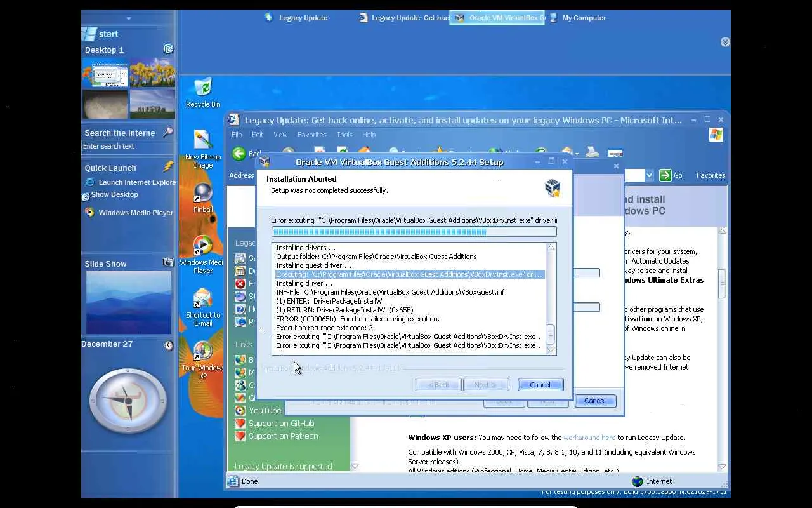This screenshot has height=508, width=812.
Task: Select the desktop thumbnail showing open windows
Action: [x=105, y=72]
